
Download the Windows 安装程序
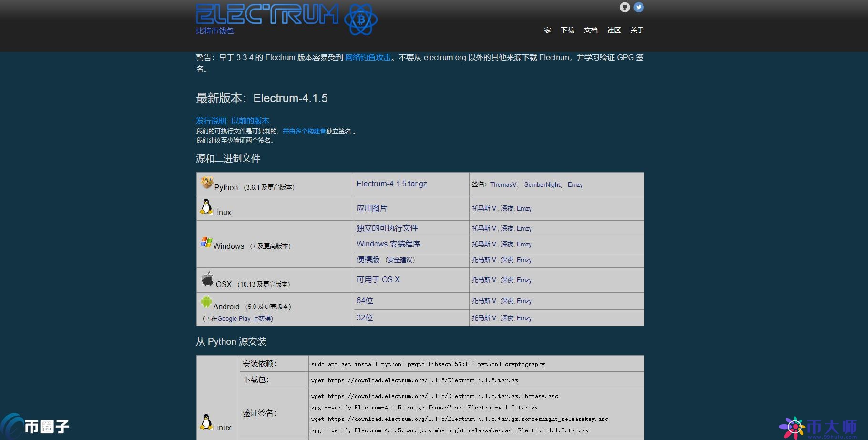point(388,244)
